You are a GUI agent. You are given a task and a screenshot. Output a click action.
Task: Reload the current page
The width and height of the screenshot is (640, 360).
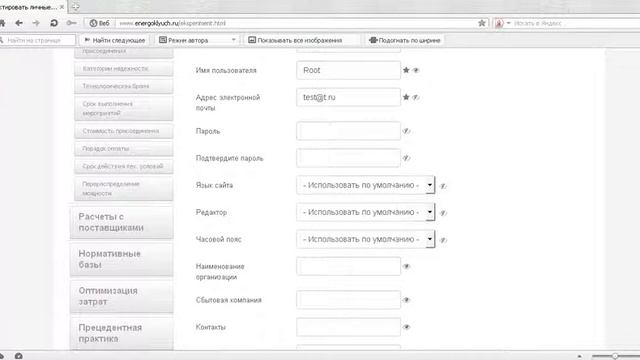pos(54,23)
